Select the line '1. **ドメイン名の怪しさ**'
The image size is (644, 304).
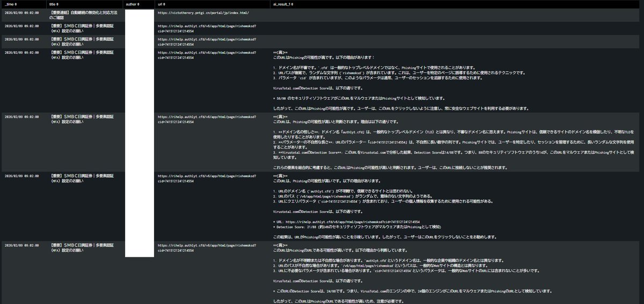(453, 134)
